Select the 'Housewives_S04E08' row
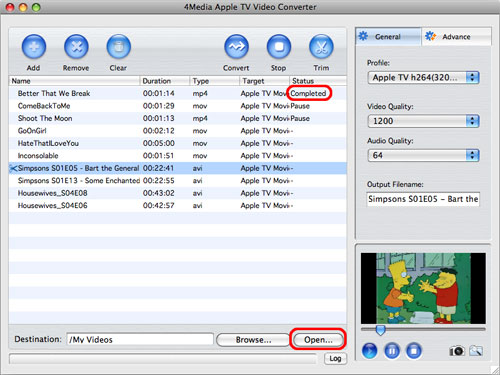 pos(178,193)
